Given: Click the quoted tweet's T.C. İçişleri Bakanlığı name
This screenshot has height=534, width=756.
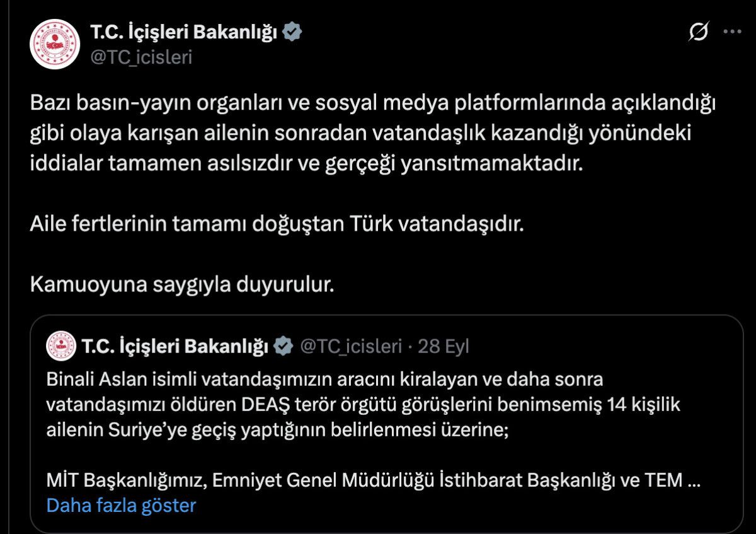Looking at the screenshot, I should [175, 345].
